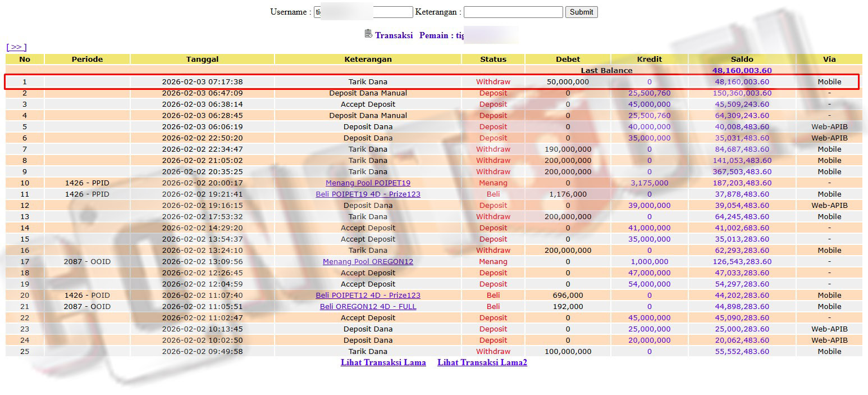Viewport: 868px width, 395px height.
Task: Click Lihat Transaksi Lama link
Action: pos(383,362)
